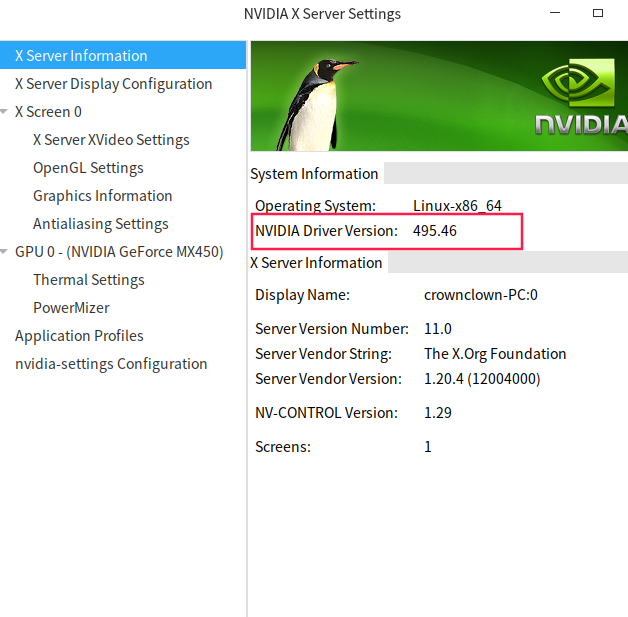Screen dimensions: 628x617
Task: Open X Server XVideo Settings
Action: click(x=111, y=140)
